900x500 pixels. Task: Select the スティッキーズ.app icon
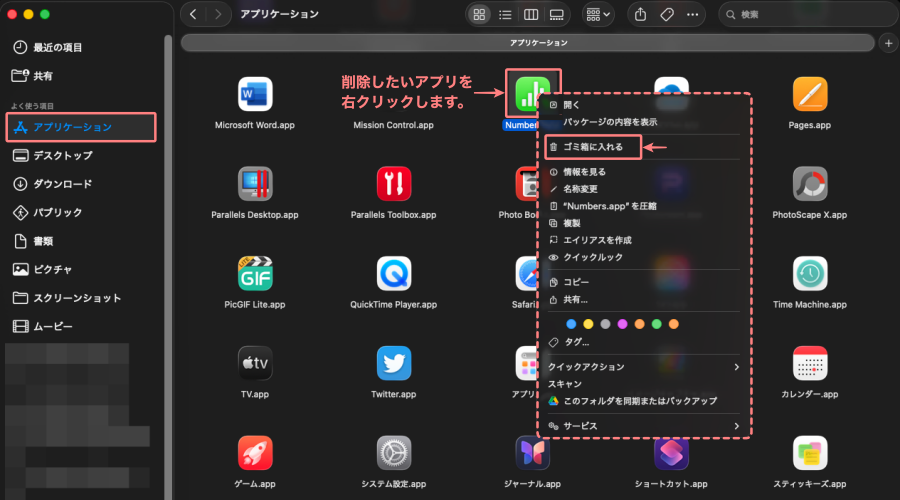coord(810,453)
